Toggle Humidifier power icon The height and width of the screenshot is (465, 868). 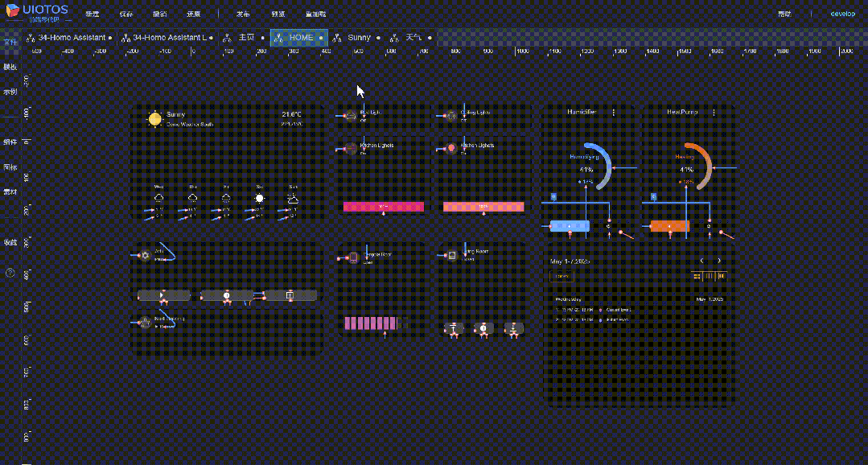[x=608, y=226]
